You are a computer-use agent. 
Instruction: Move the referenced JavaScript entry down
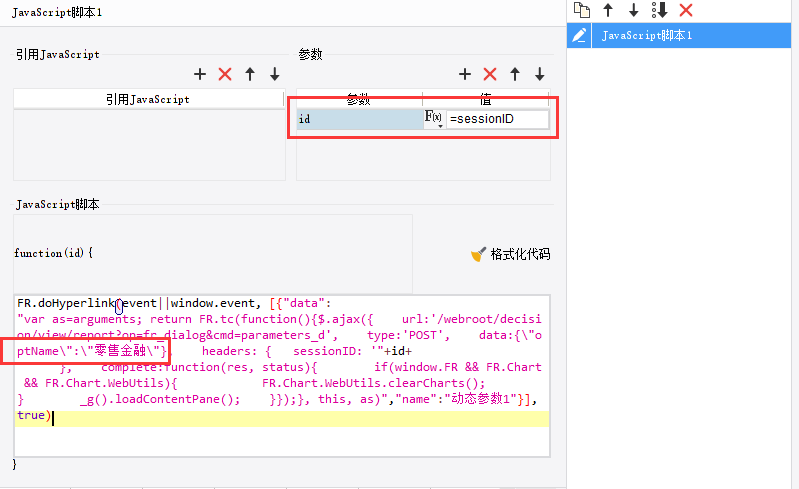pos(275,74)
